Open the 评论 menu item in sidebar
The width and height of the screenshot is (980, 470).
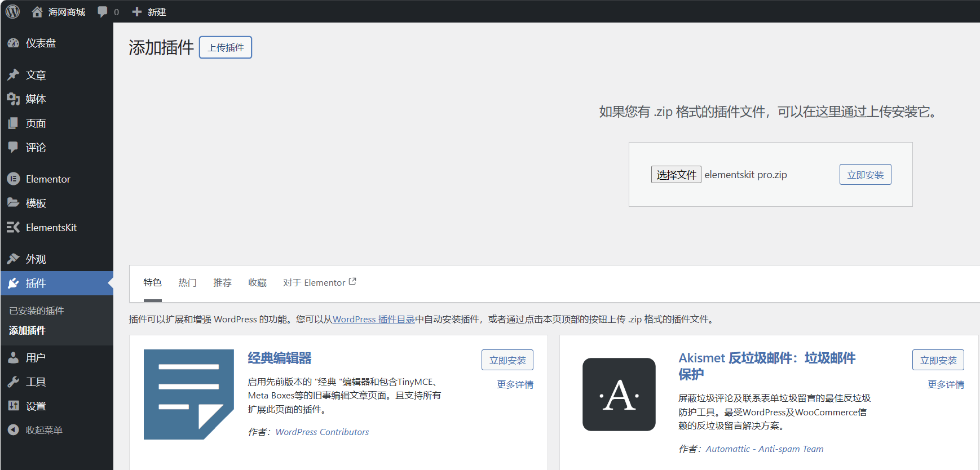pos(56,147)
